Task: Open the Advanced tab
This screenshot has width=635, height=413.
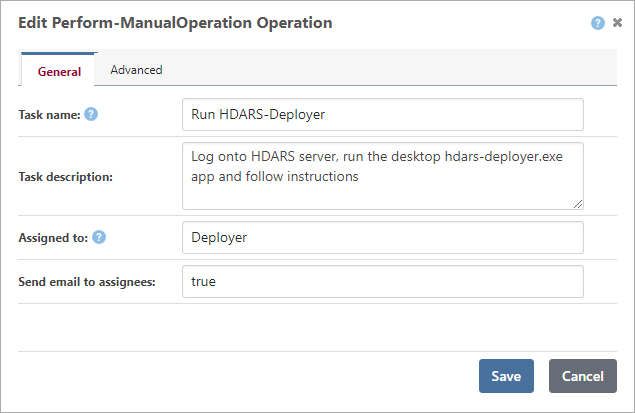Action: (136, 70)
